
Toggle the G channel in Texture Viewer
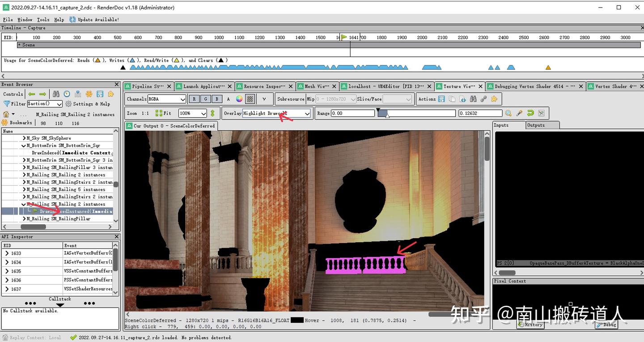point(205,99)
